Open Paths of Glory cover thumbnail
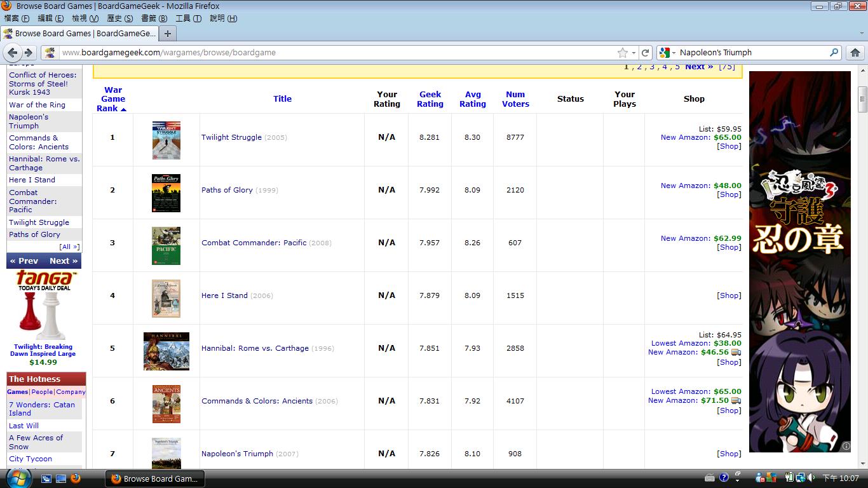 pyautogui.click(x=166, y=193)
